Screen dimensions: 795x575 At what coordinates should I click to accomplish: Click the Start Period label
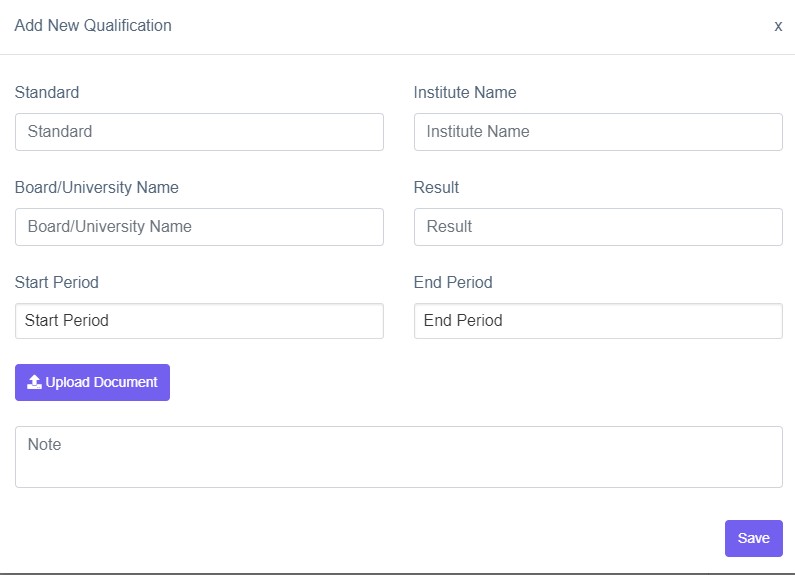click(56, 282)
